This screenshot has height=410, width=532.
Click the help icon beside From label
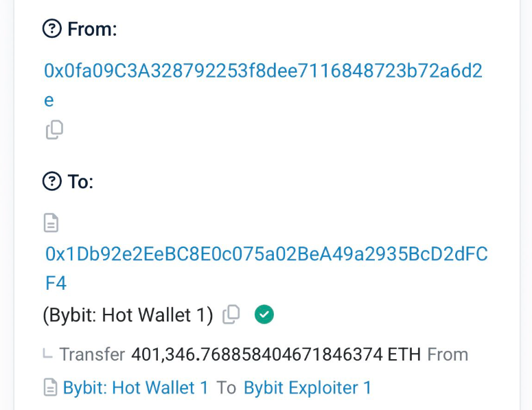click(x=51, y=29)
